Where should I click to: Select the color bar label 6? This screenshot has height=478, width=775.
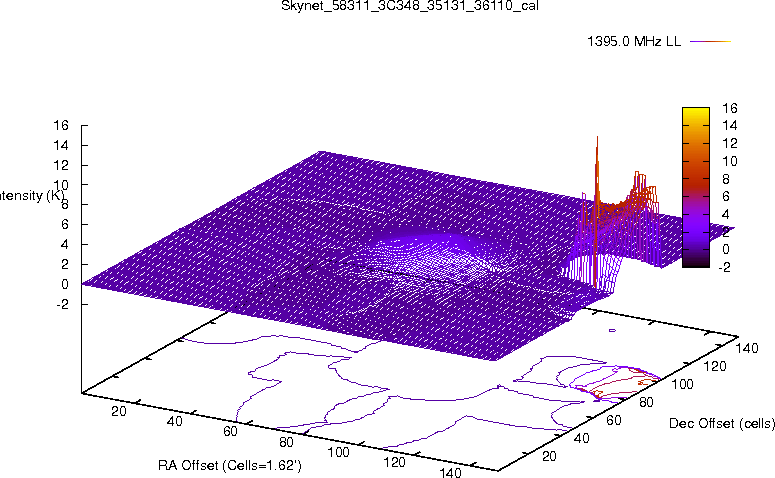pos(726,196)
